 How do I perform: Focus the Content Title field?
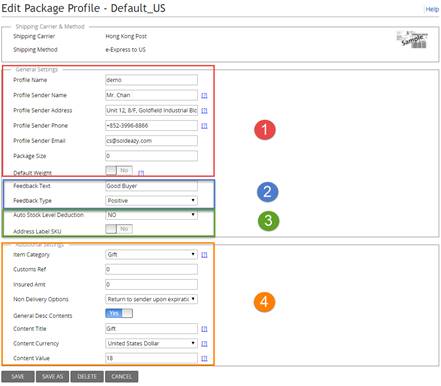click(x=151, y=329)
